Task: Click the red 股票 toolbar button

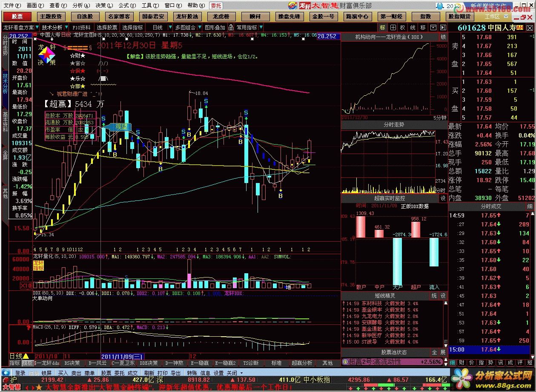Action: pyautogui.click(x=17, y=17)
